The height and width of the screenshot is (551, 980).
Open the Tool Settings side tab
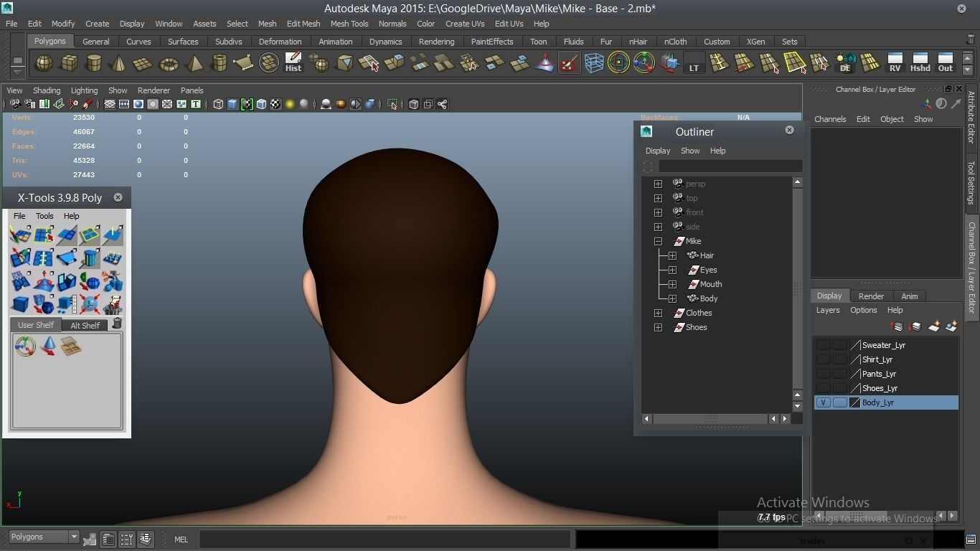coord(971,182)
